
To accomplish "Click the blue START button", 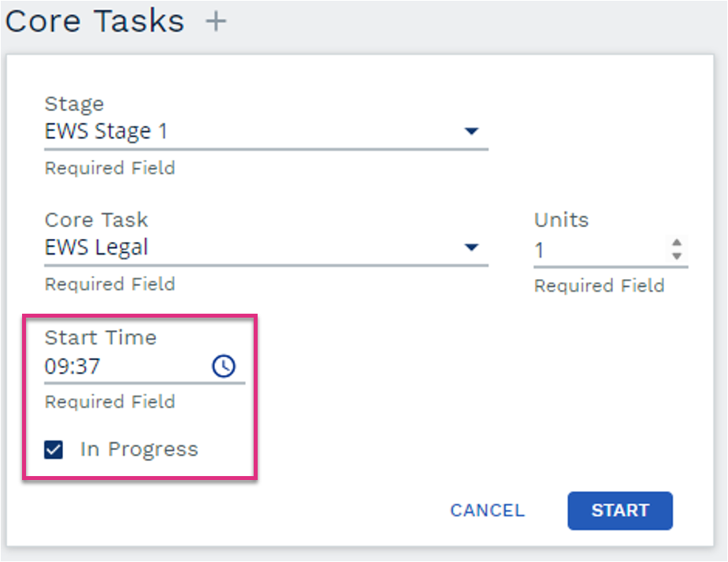I will 620,511.
